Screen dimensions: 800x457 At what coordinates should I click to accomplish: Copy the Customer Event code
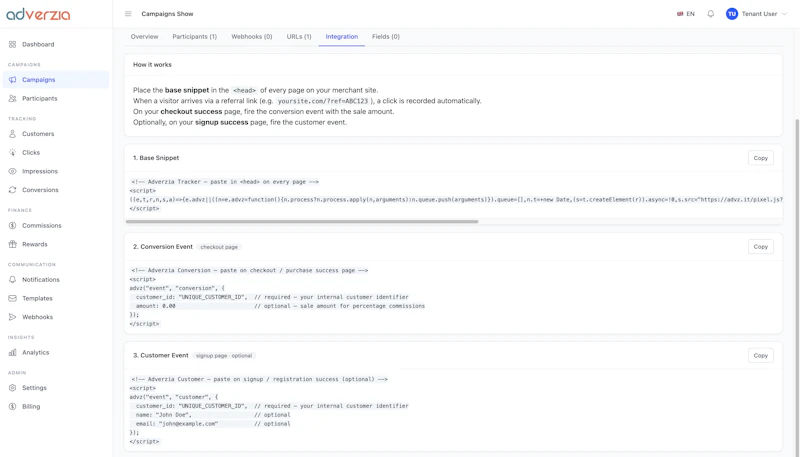coord(760,356)
